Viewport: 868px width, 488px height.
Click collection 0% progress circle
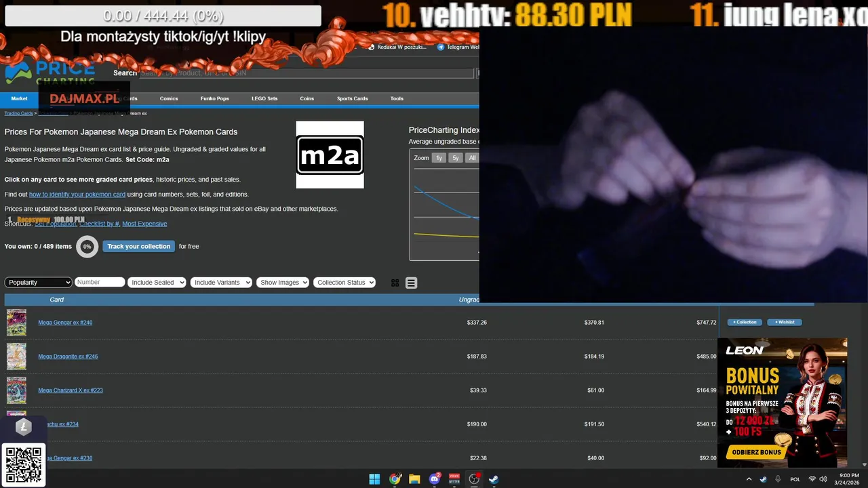point(87,247)
